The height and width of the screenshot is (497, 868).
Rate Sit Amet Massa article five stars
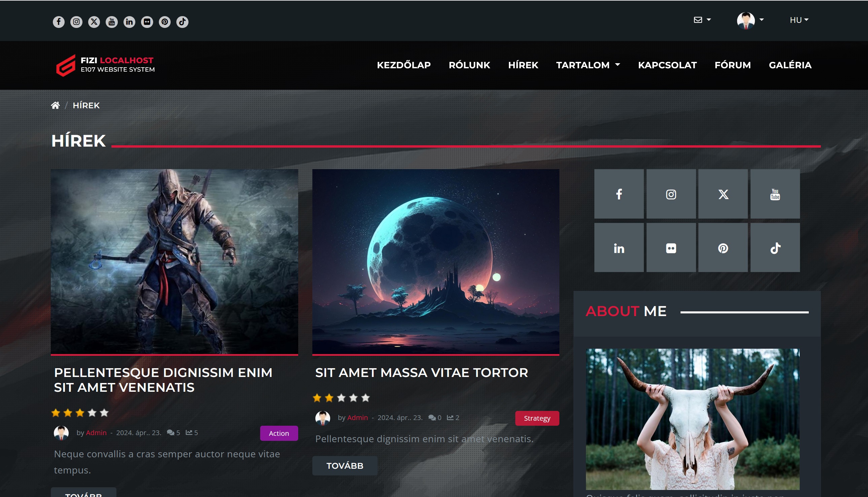(x=365, y=398)
